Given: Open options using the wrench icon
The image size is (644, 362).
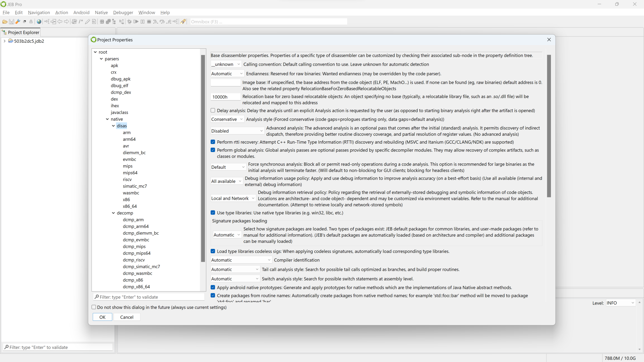Looking at the screenshot, I should point(18,22).
